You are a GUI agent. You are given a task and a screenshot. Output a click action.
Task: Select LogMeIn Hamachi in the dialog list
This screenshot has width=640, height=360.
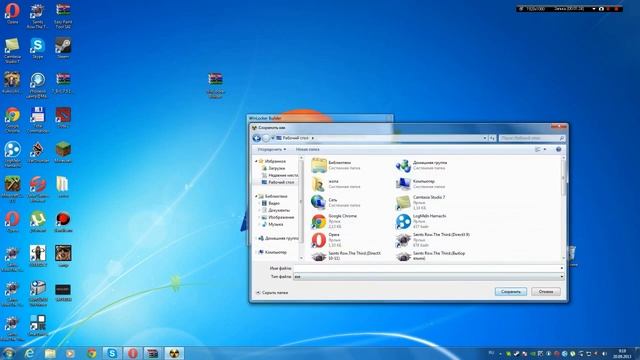[x=421, y=221]
